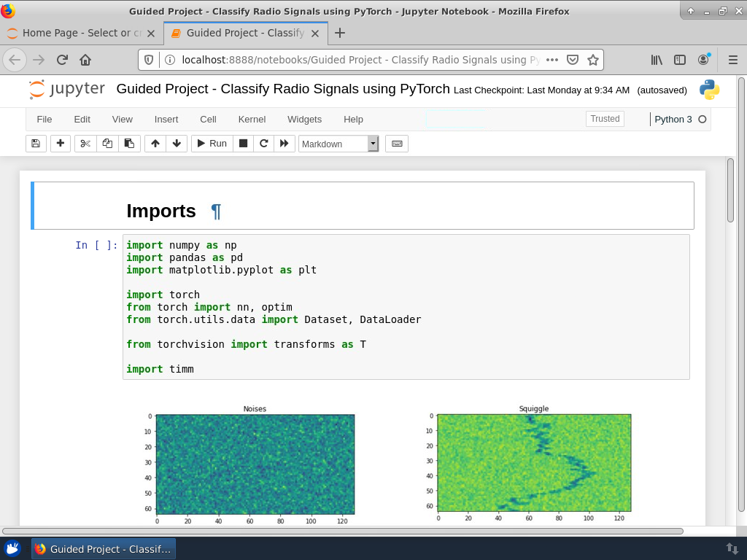Image resolution: width=747 pixels, height=560 pixels.
Task: Interrupt the kernel with stop icon
Action: (243, 144)
